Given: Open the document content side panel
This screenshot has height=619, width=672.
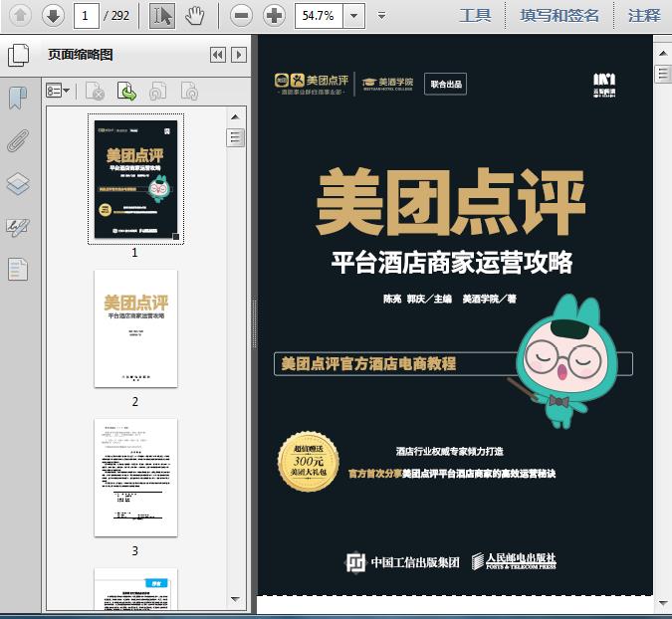Looking at the screenshot, I should point(18,270).
